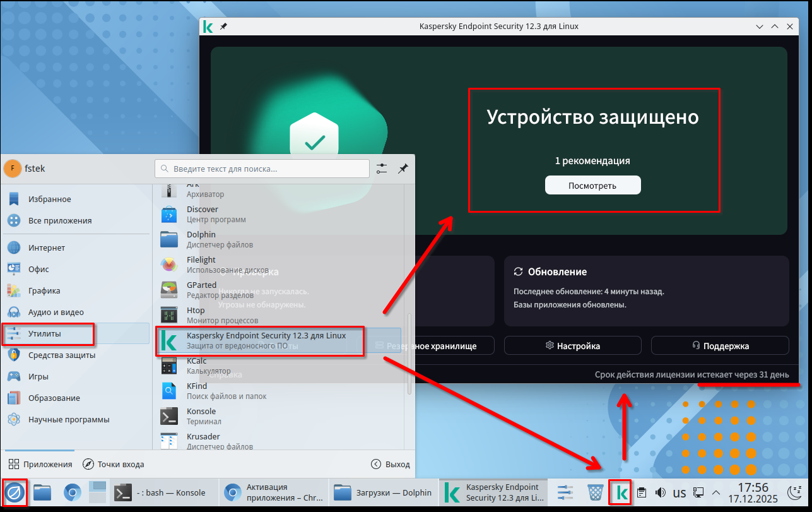Pin the Kaspersky window via the title bar pin

(x=223, y=27)
